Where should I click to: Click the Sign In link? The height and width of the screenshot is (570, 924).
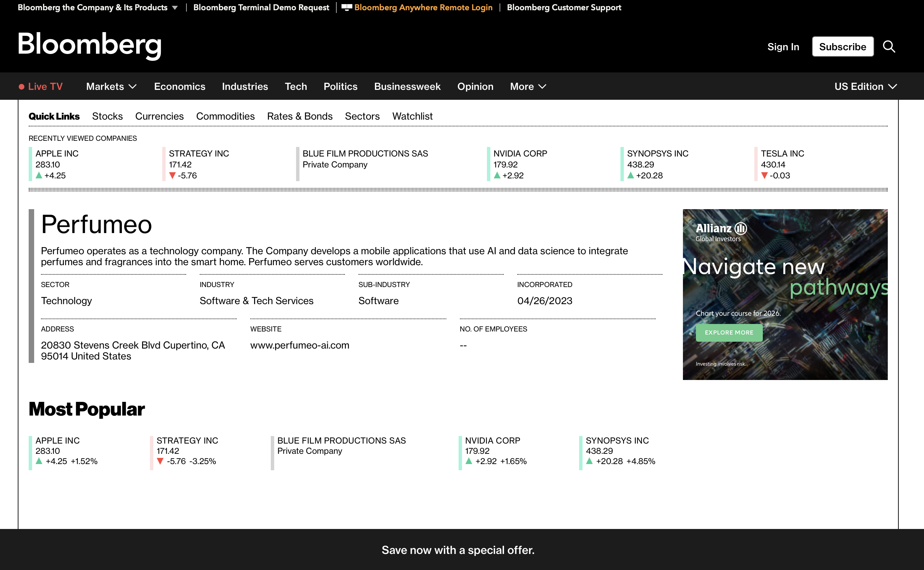(783, 46)
